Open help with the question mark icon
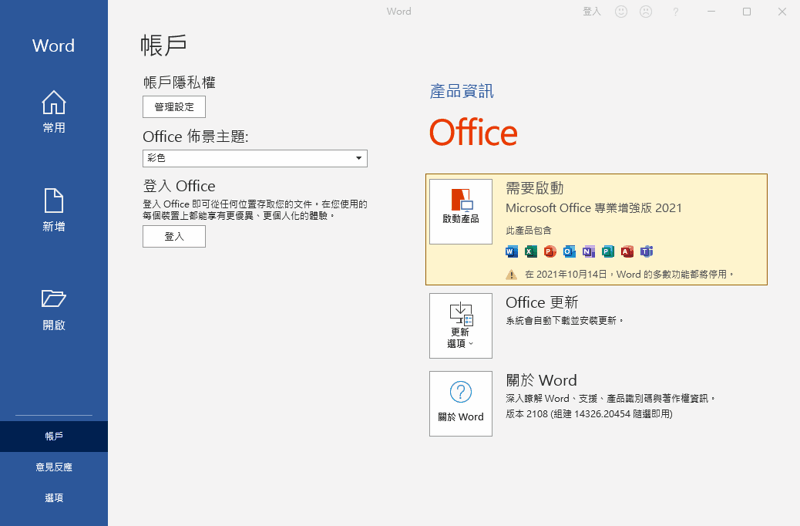The width and height of the screenshot is (800, 526). (x=676, y=12)
